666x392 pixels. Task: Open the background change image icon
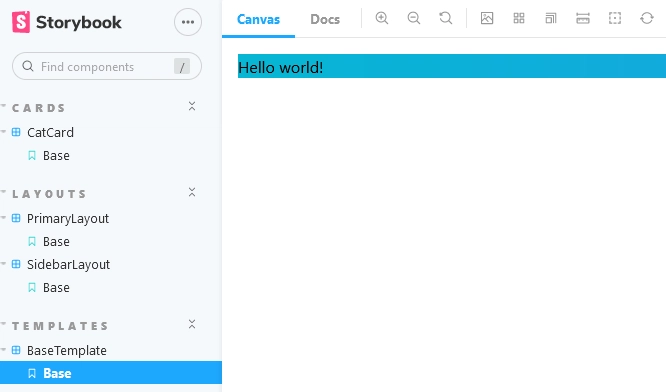click(487, 18)
